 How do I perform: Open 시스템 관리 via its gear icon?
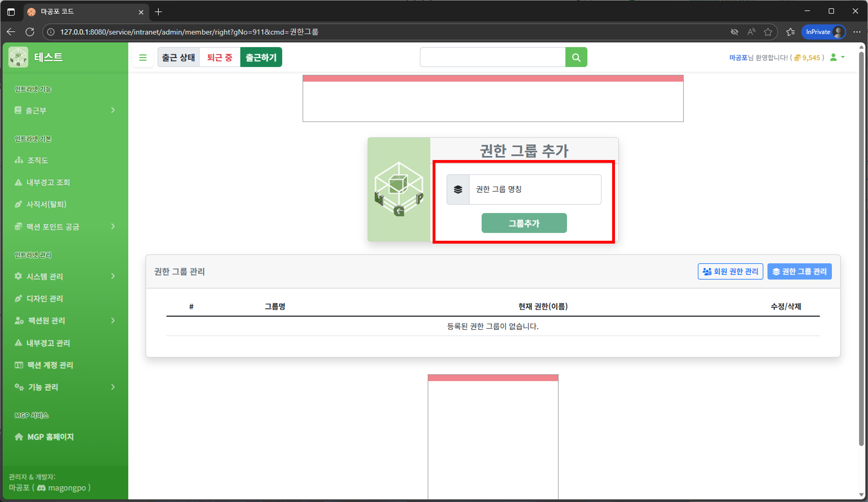[x=18, y=276]
